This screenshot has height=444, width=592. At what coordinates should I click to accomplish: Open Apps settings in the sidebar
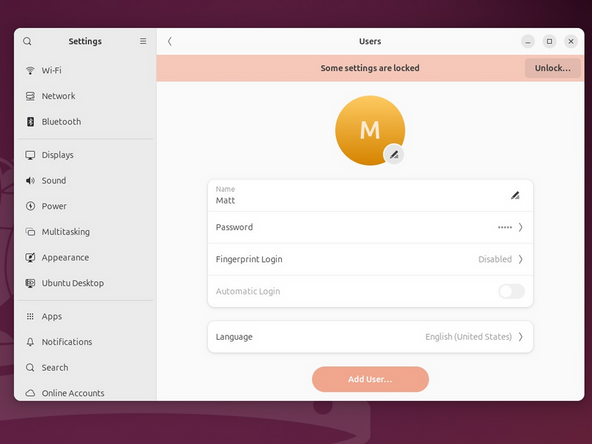(x=85, y=316)
